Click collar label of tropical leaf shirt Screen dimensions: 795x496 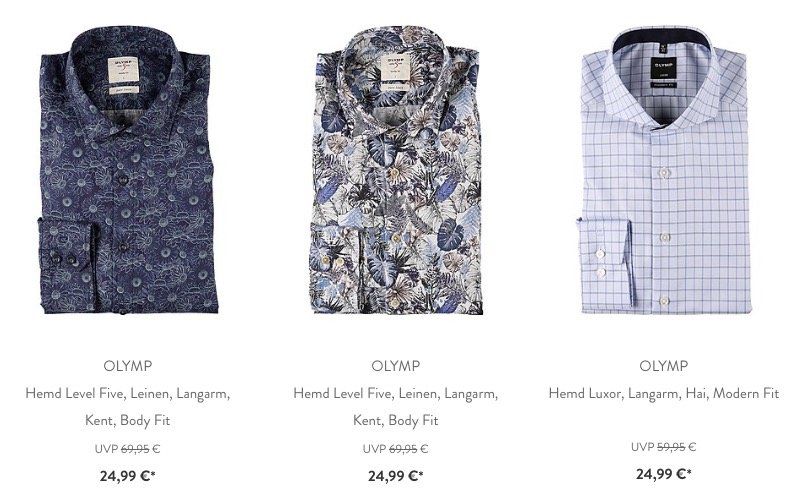[395, 68]
